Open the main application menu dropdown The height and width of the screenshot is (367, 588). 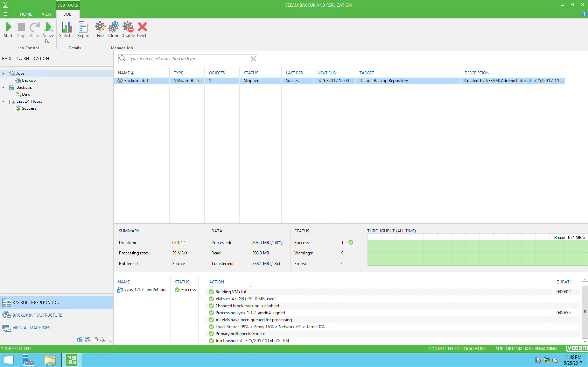[7, 14]
